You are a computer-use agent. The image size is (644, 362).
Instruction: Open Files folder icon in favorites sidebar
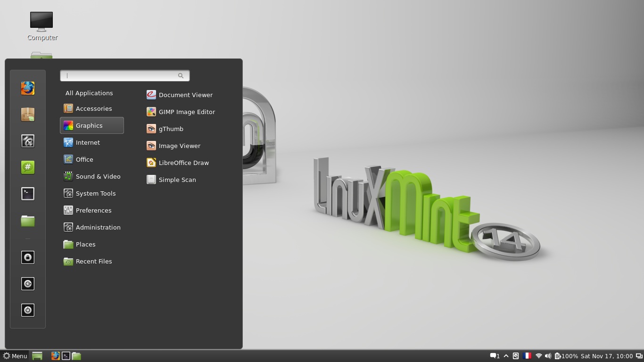[x=28, y=220]
